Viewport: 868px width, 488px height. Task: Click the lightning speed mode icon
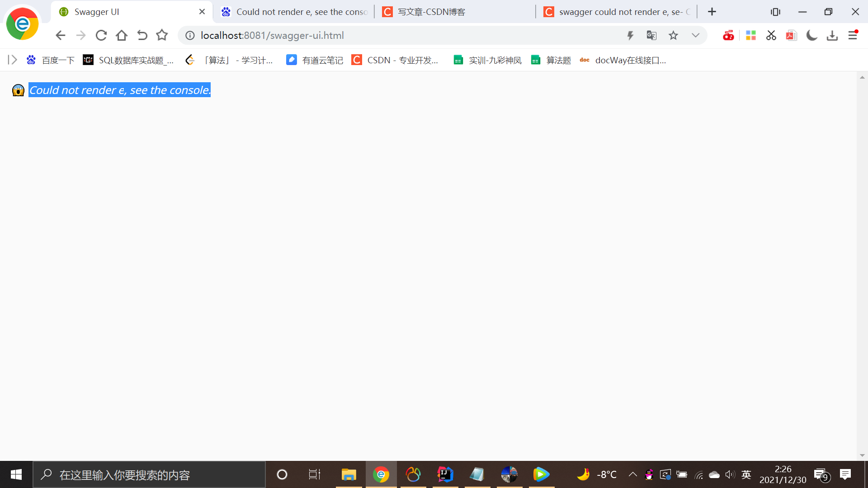point(630,35)
